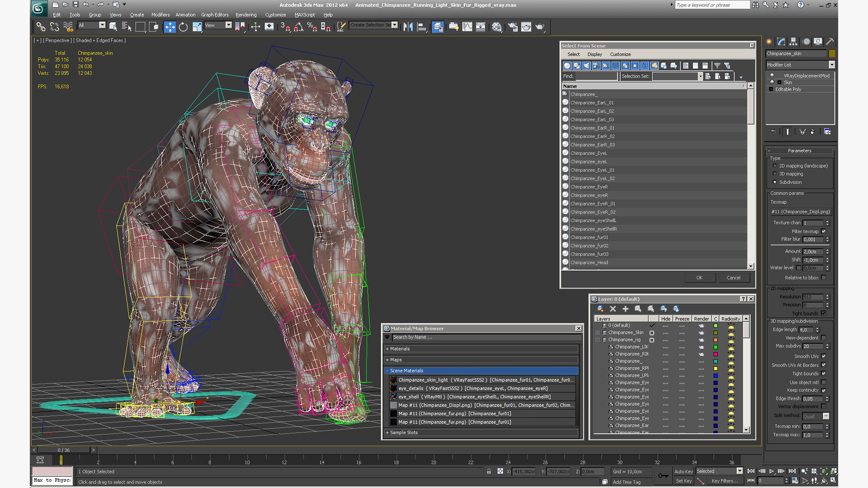Open the Material Editor icon
This screenshot has width=868, height=488.
pyautogui.click(x=497, y=27)
